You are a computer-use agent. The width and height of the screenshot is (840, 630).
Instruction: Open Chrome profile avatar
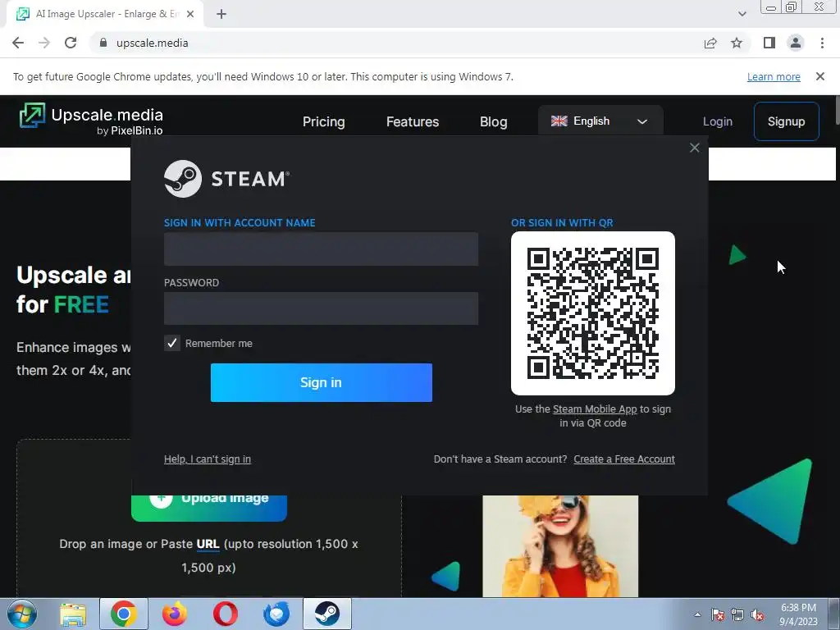tap(796, 43)
